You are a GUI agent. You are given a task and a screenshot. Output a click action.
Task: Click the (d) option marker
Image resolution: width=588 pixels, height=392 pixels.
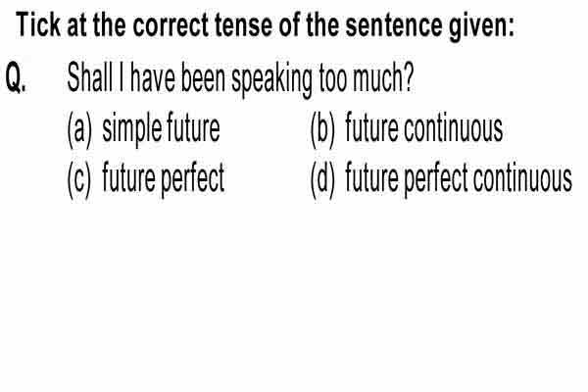[322, 179]
